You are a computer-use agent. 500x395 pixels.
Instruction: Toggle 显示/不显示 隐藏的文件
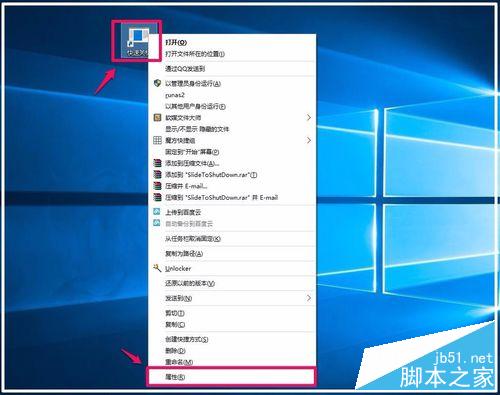tap(197, 129)
